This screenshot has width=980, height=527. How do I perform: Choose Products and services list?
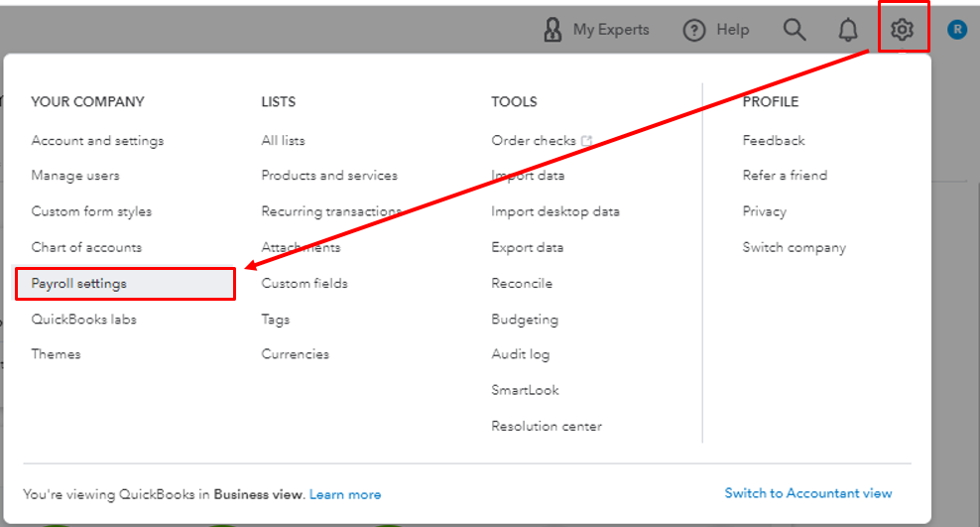pos(329,176)
